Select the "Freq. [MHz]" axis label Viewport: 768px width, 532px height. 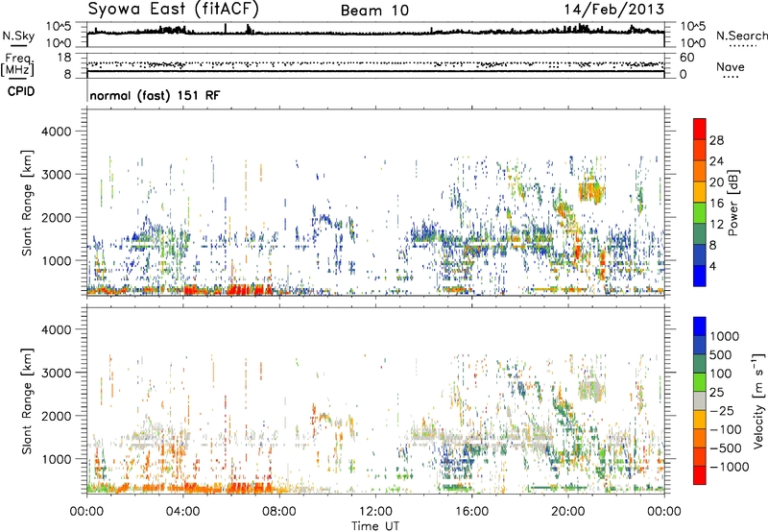pos(17,64)
